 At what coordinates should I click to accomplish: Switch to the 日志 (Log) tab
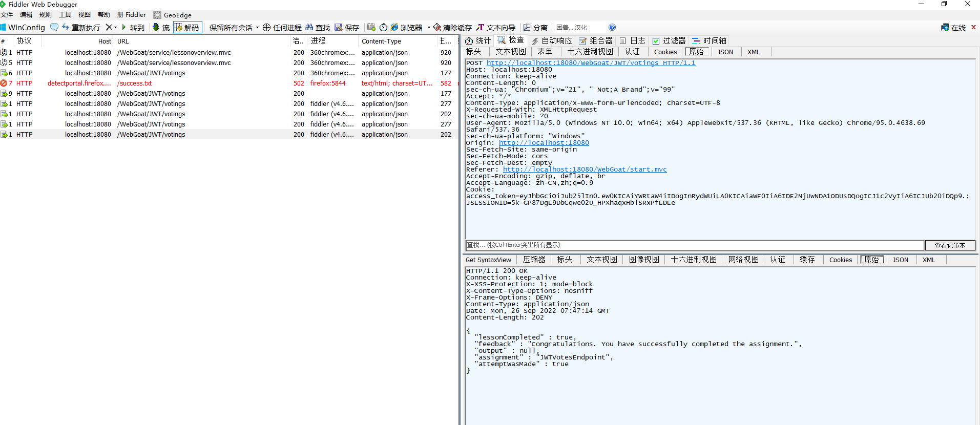coord(632,40)
